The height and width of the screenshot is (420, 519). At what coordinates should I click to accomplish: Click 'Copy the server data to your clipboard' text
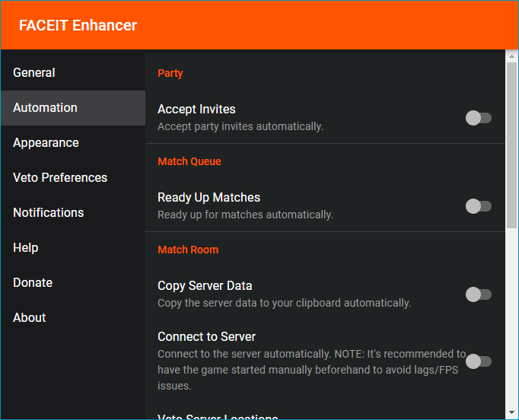pos(285,303)
